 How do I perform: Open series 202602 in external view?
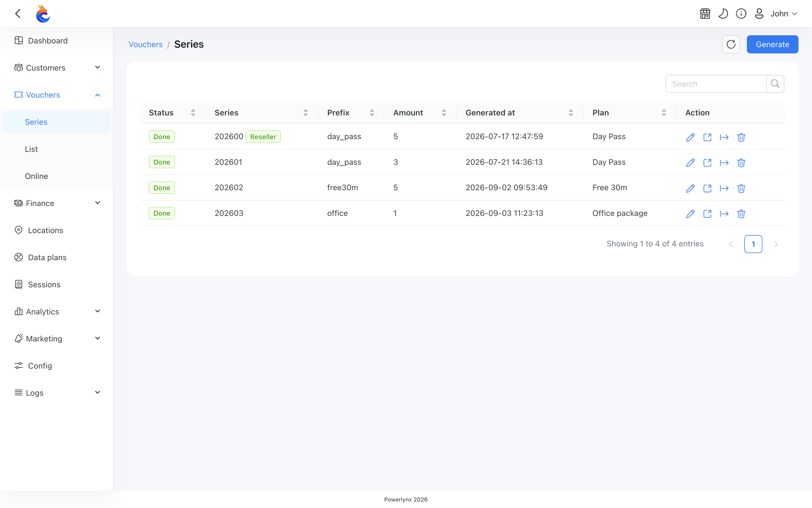(707, 188)
